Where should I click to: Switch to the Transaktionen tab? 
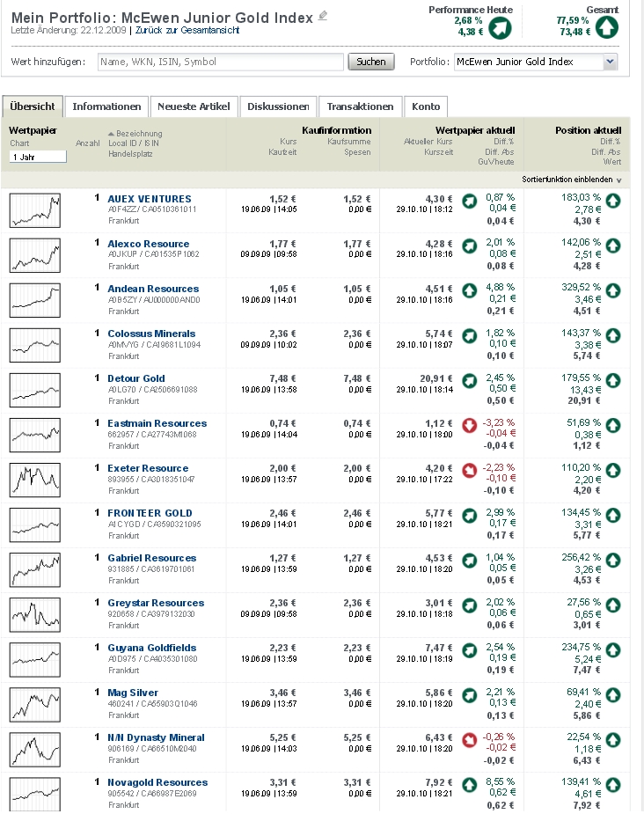tap(360, 106)
